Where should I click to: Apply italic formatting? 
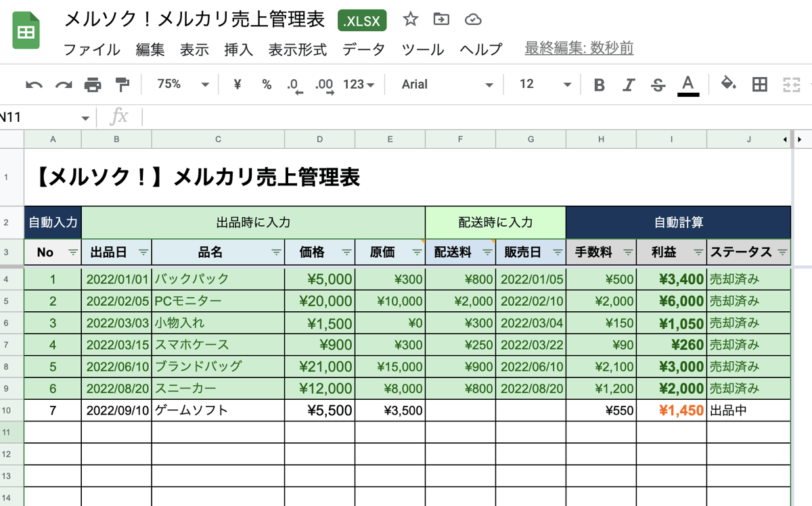click(628, 85)
